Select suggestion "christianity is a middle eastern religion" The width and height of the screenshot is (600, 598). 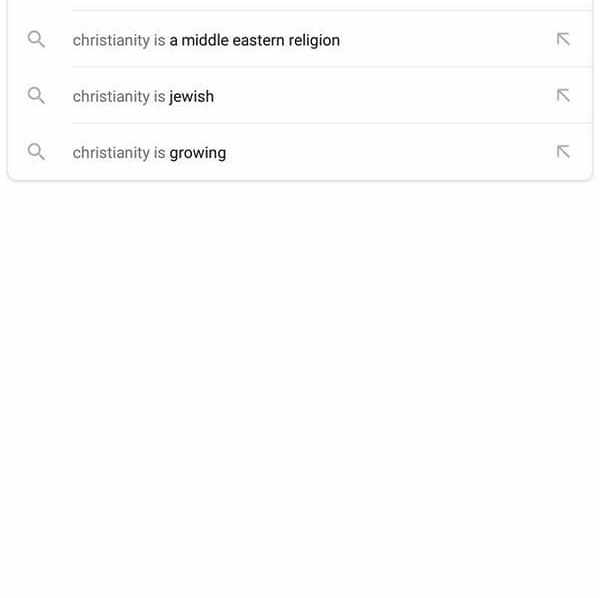pos(206,40)
